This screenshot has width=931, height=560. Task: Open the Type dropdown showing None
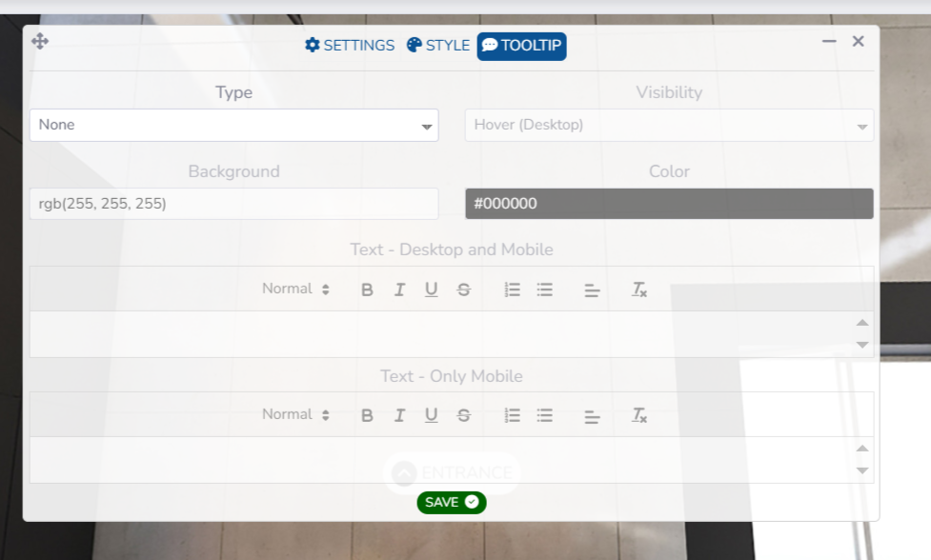tap(233, 125)
